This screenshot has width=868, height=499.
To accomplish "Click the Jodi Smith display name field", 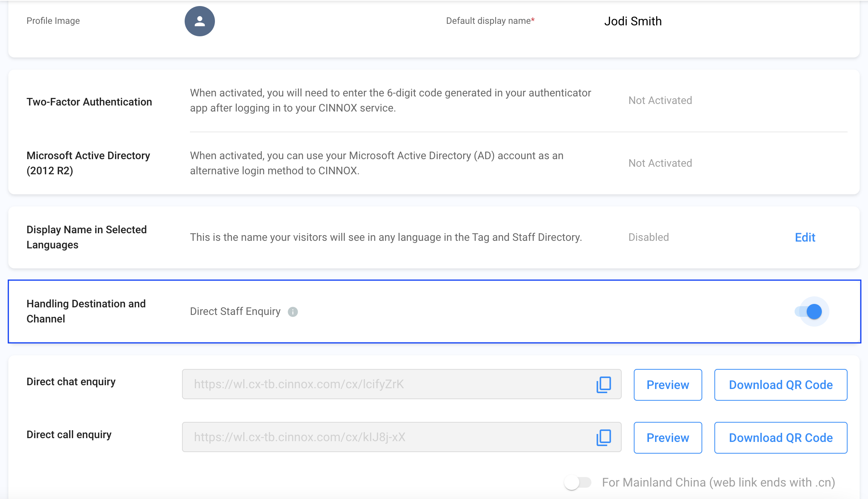I will tap(633, 21).
